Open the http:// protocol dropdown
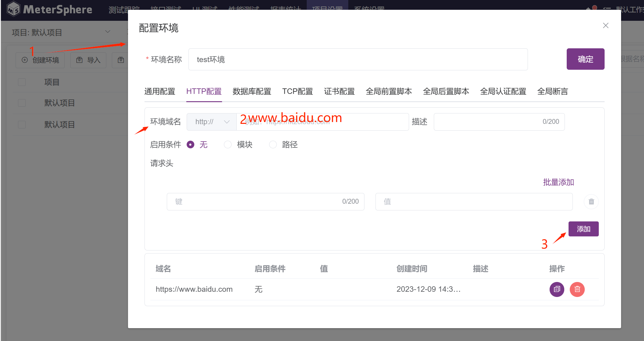 (x=212, y=122)
